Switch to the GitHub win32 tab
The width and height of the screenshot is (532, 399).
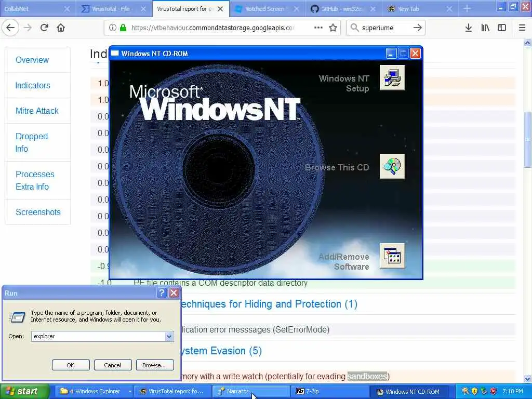[x=344, y=9]
